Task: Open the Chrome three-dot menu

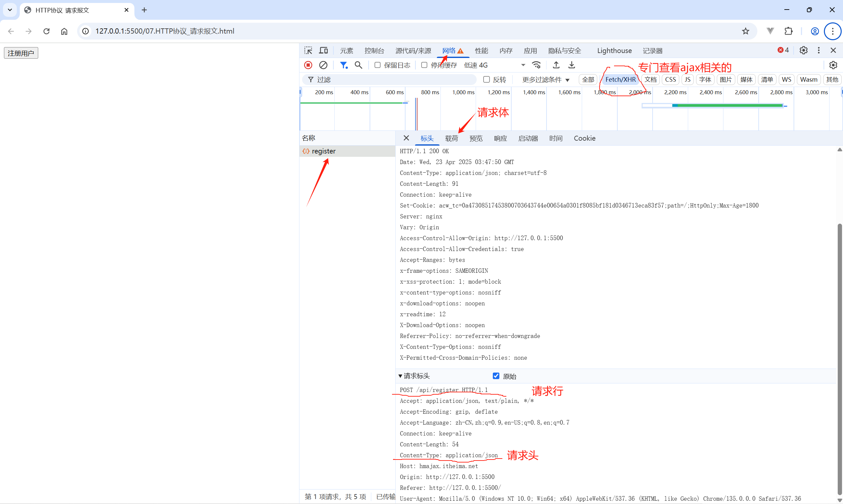Action: pyautogui.click(x=832, y=31)
